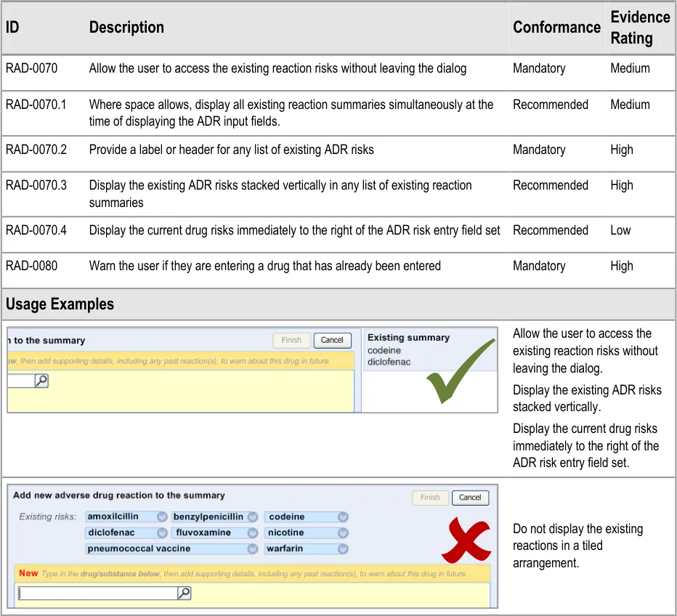Screen dimensions: 677x616
Task: Click the magnifier icon in the lower drug search field
Action: (x=185, y=593)
